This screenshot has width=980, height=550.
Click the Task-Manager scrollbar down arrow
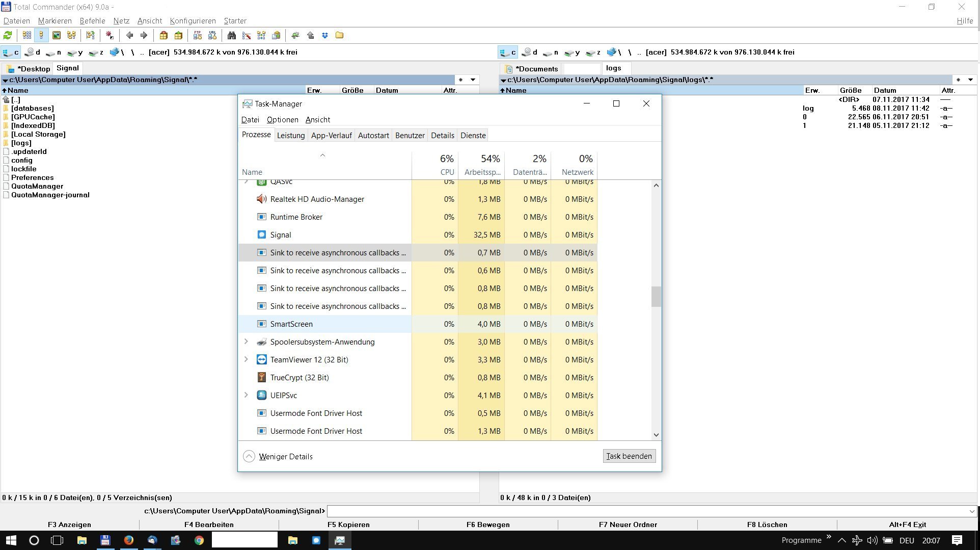click(x=656, y=435)
